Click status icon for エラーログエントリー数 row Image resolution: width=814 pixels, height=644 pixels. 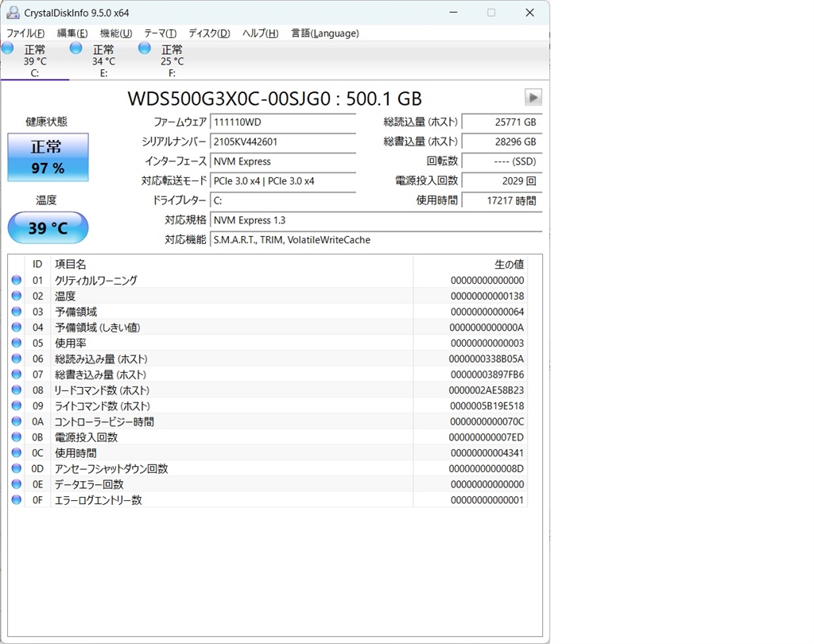[x=17, y=499]
